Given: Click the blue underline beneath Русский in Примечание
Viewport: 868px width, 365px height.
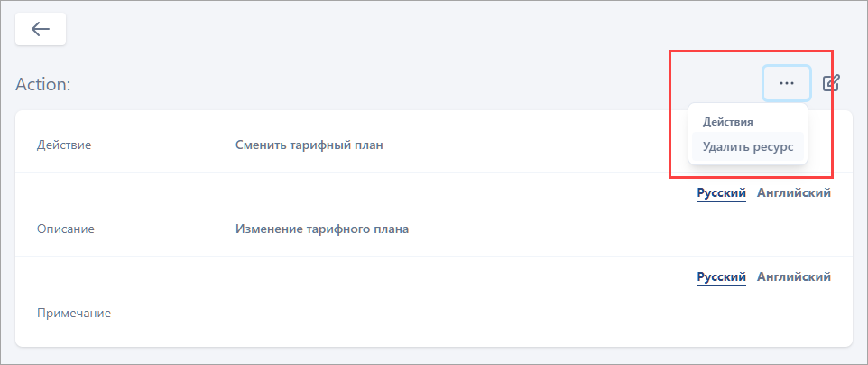Looking at the screenshot, I should pyautogui.click(x=721, y=285).
